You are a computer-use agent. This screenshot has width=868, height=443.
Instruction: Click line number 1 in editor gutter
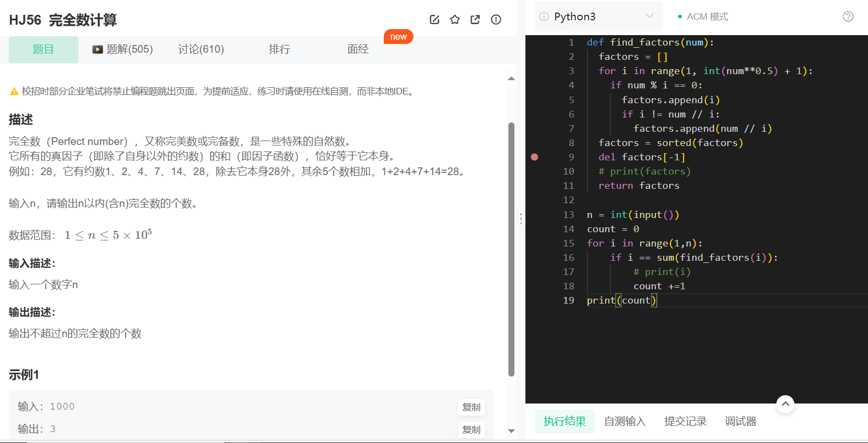[571, 42]
